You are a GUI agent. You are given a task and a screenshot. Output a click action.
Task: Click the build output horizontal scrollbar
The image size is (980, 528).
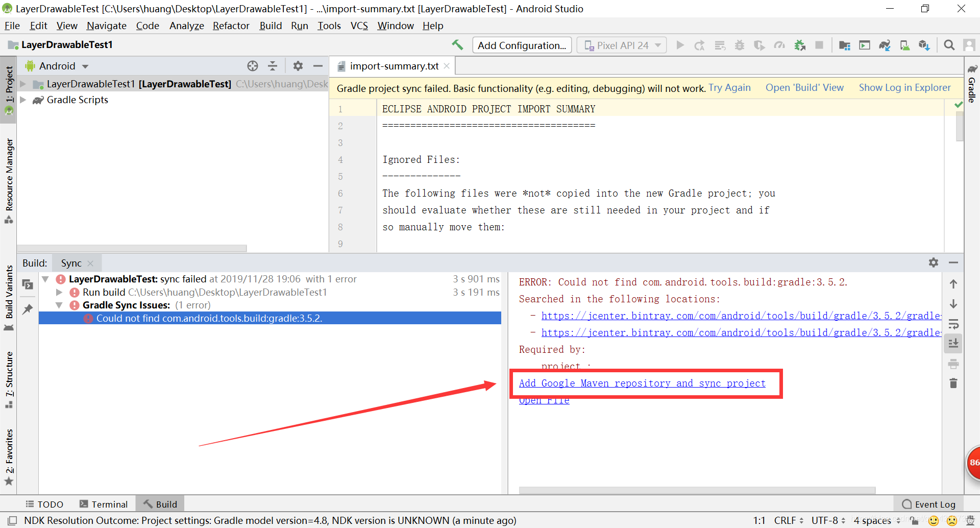697,490
